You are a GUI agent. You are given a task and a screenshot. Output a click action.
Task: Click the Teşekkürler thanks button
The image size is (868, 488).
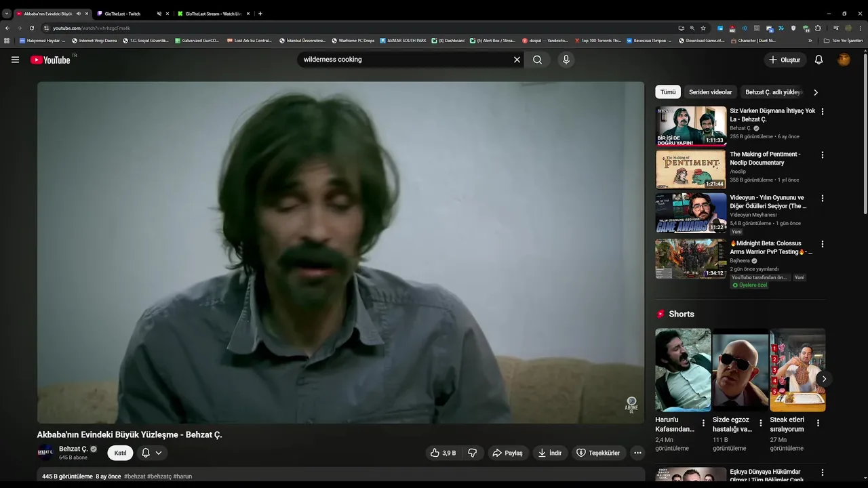pyautogui.click(x=598, y=453)
